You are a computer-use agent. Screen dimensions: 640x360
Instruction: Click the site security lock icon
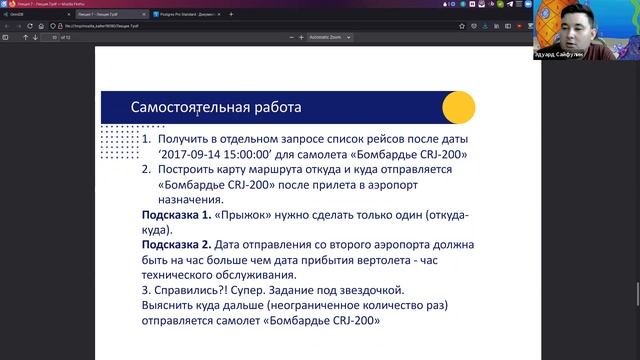[60, 26]
